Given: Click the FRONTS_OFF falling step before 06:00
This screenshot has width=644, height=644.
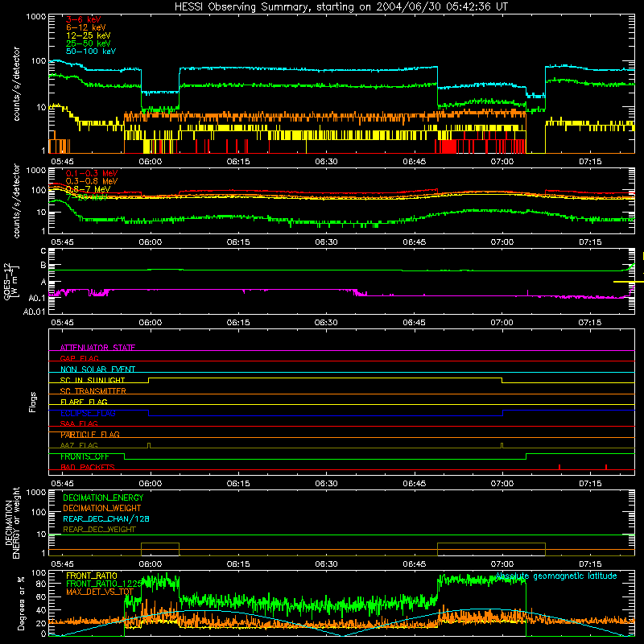Looking at the screenshot, I should [x=125, y=456].
